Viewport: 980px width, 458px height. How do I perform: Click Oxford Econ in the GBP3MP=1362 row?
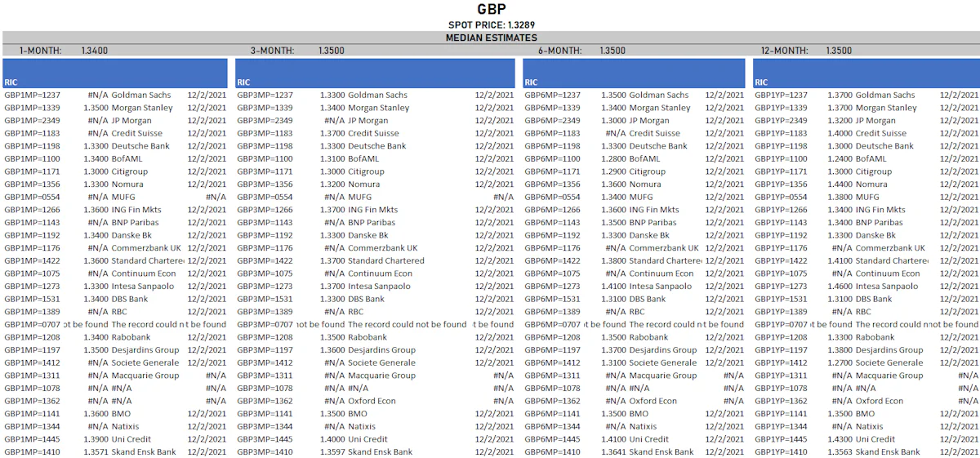[372, 401]
